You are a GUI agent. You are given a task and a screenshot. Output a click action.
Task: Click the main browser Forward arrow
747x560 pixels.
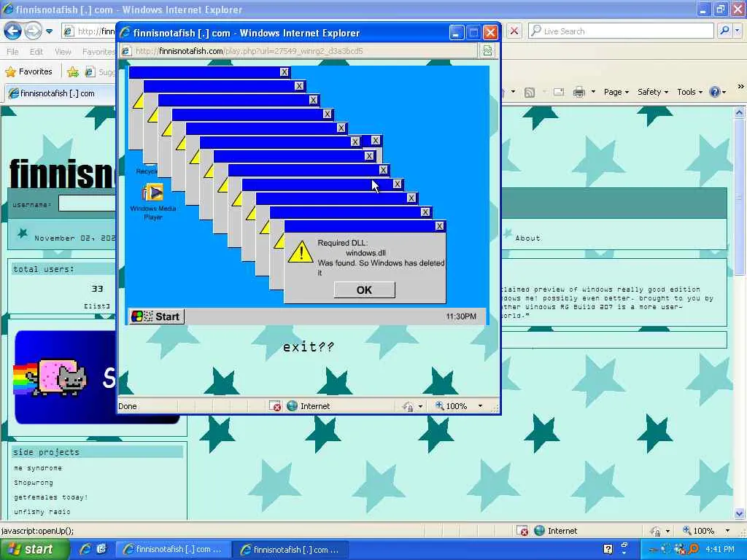pyautogui.click(x=33, y=31)
